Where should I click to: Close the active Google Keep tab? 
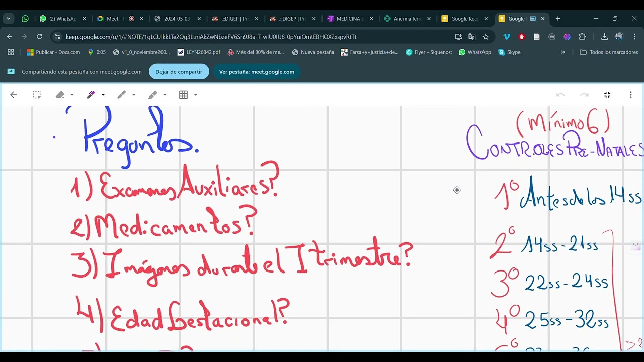543,19
